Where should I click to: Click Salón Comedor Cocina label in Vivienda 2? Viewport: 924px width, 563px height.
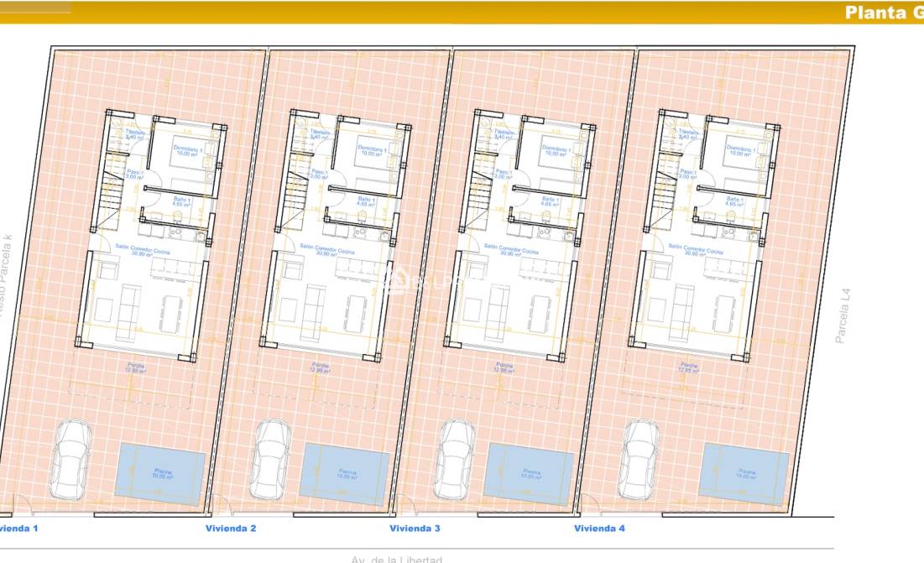(x=327, y=251)
